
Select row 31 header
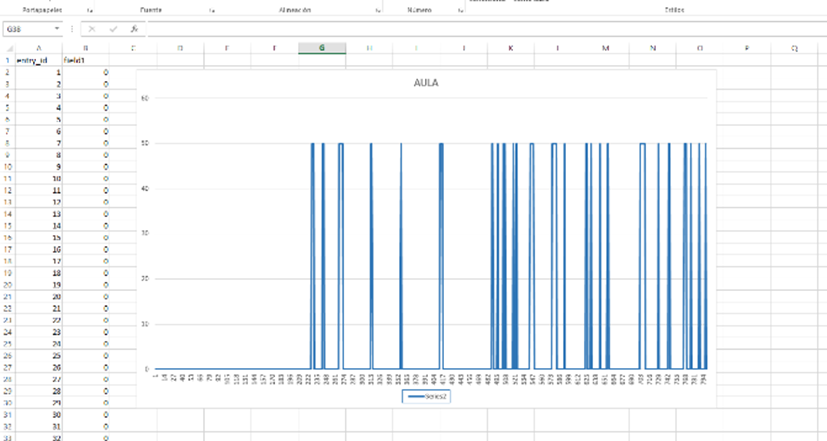(x=7, y=415)
